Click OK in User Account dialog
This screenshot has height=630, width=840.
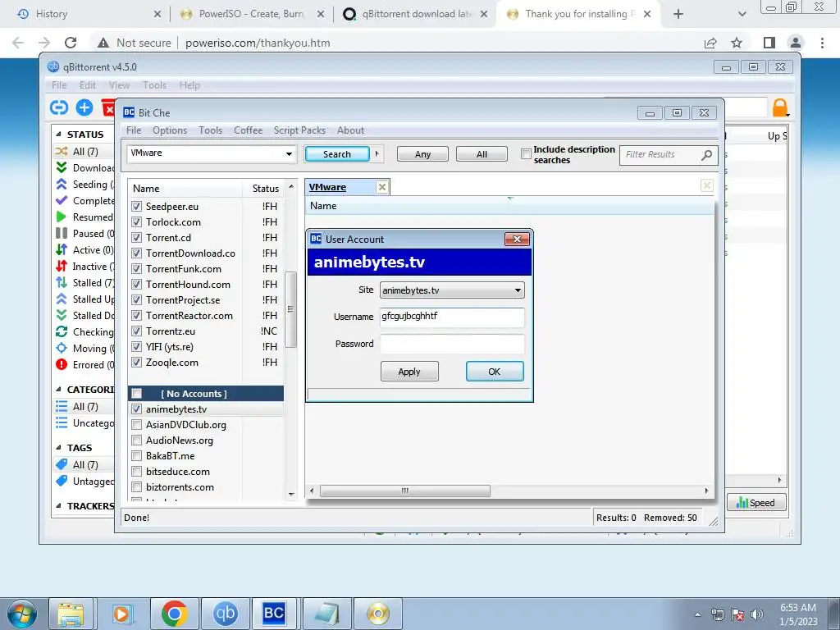(x=495, y=372)
